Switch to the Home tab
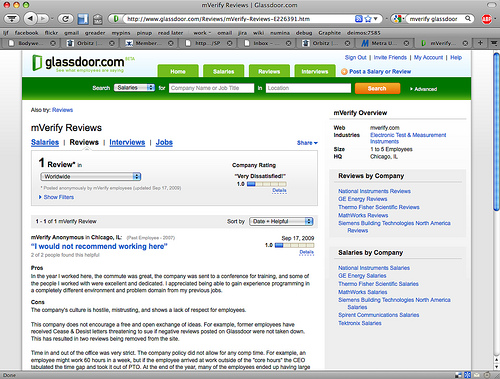This screenshot has height=379, width=500. pos(178,71)
